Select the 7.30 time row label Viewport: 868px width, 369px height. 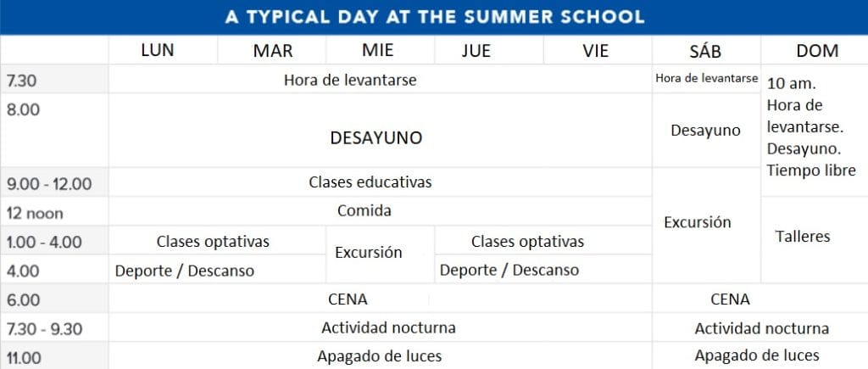[21, 79]
